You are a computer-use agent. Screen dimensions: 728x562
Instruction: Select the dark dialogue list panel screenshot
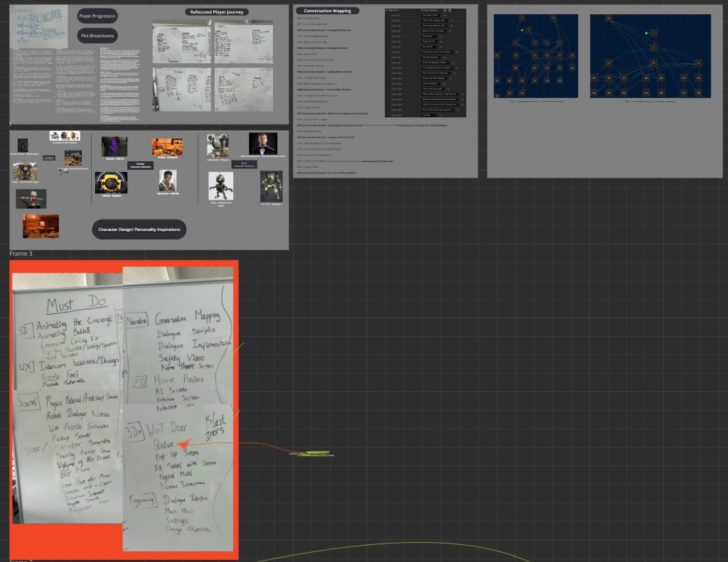(x=425, y=63)
